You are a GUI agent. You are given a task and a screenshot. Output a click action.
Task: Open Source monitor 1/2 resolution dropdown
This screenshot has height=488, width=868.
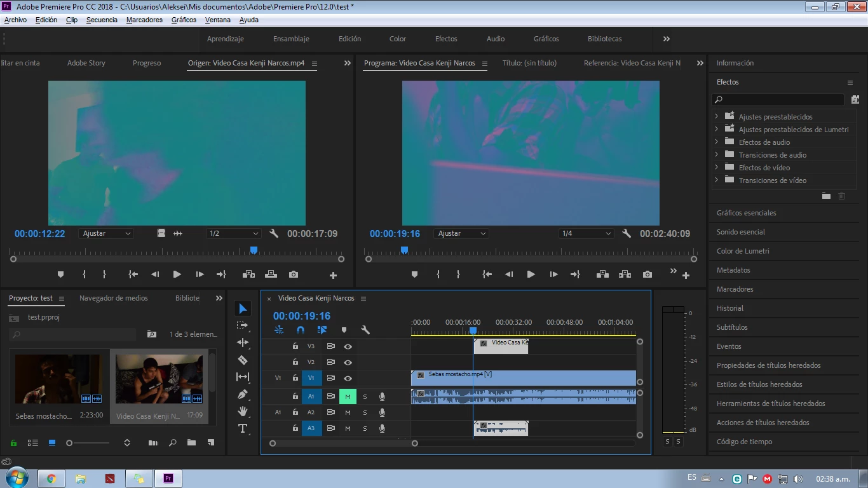point(233,233)
